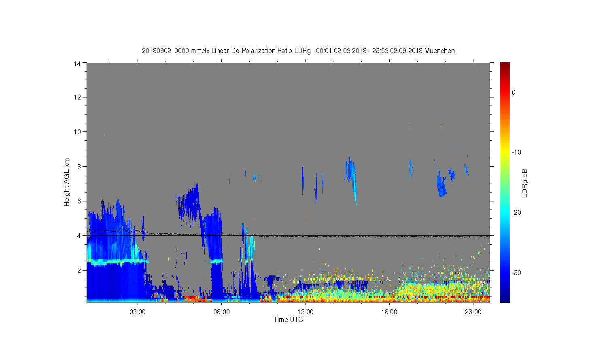Click the colorbar value 0
Viewport: 607px width, 364px height.
pos(514,92)
